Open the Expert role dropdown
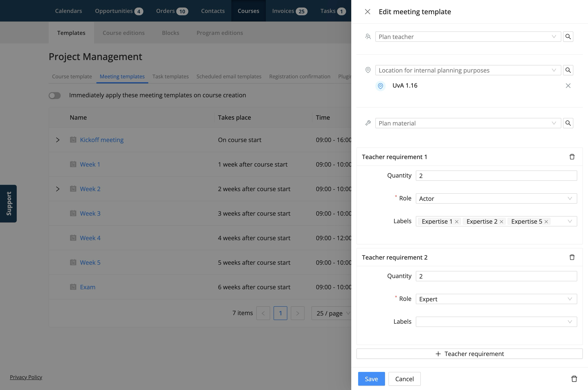Screen dimensions: 588x390 [x=496, y=299]
